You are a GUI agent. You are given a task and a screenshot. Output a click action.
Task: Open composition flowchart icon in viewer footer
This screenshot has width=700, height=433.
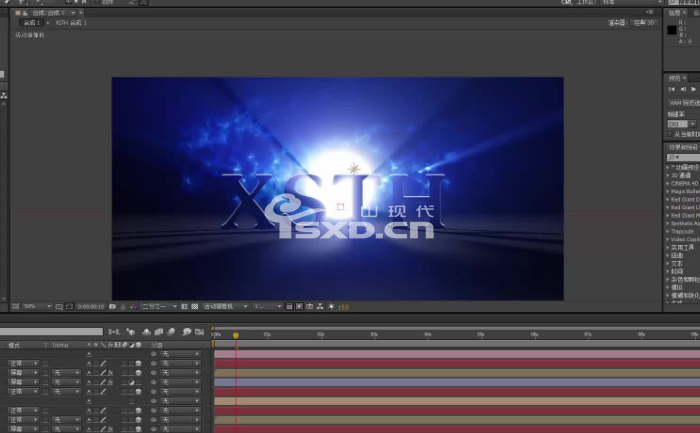pos(320,306)
